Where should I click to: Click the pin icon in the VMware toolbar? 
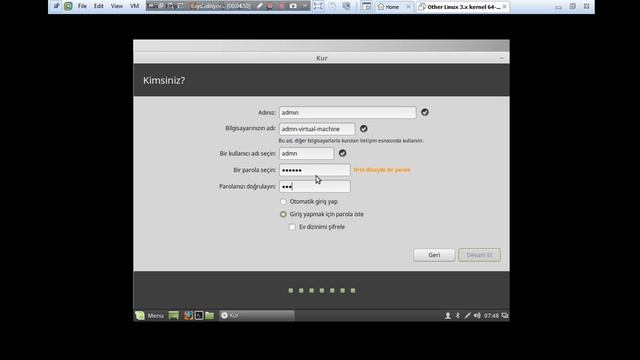[x=57, y=6]
